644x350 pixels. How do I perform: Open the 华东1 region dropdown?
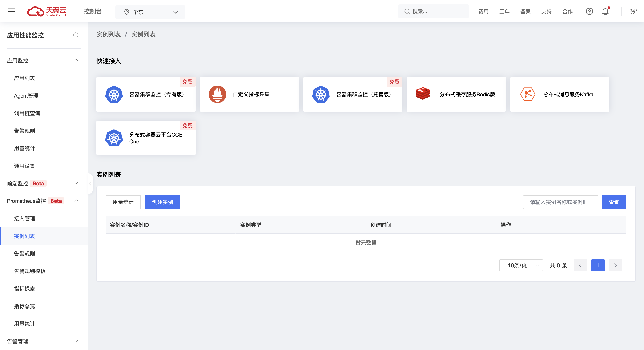tap(150, 12)
